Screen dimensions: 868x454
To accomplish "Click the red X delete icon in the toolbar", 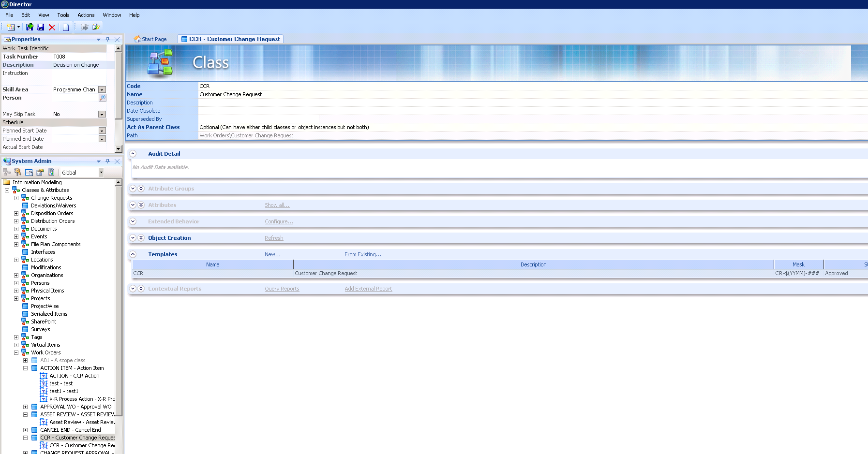I will 52,27.
